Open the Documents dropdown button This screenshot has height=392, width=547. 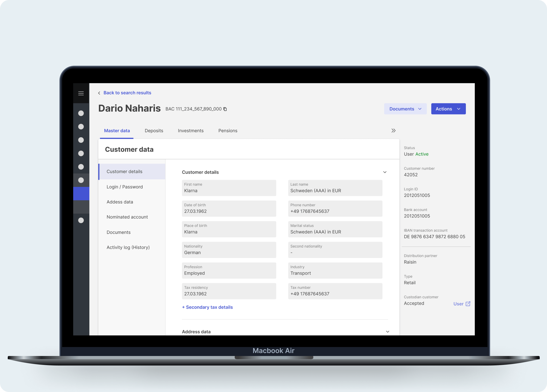405,109
